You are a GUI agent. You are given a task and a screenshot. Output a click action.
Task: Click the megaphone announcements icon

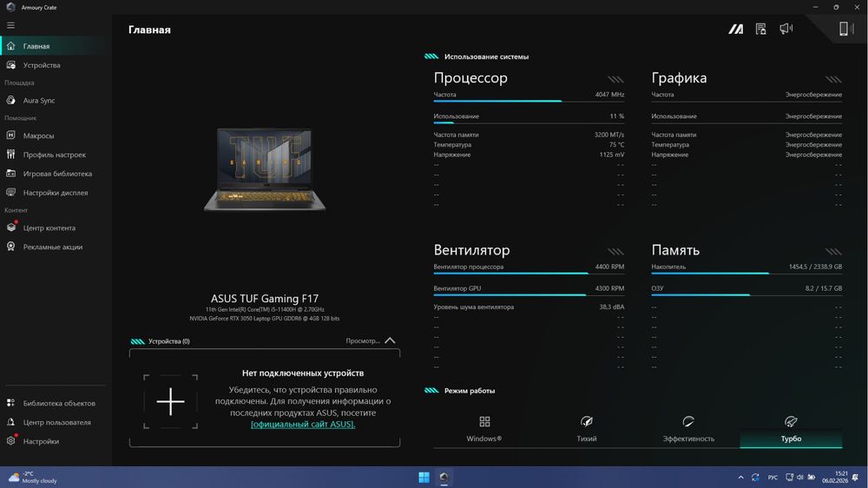tap(786, 29)
